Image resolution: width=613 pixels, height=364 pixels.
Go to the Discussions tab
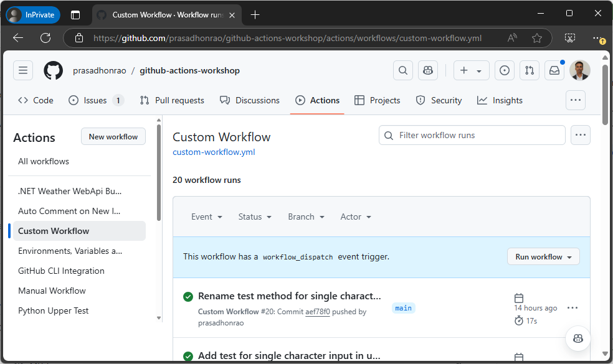pyautogui.click(x=250, y=100)
